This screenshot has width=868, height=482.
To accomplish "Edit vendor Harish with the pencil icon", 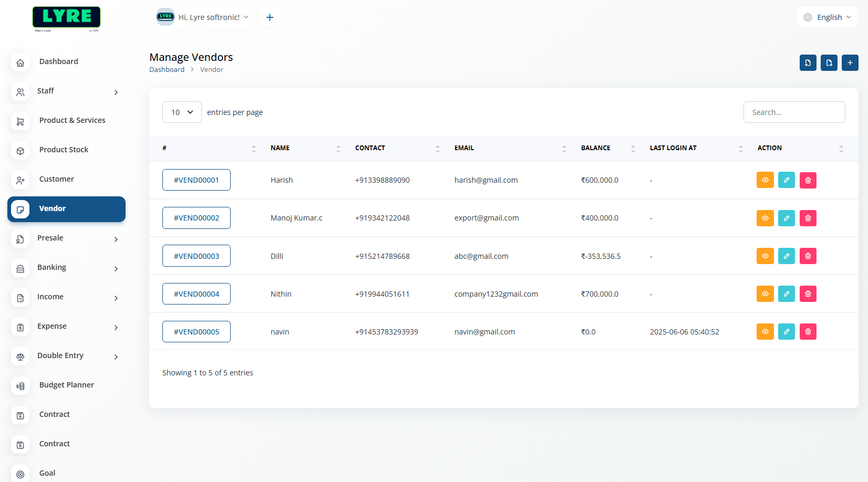I will [786, 180].
